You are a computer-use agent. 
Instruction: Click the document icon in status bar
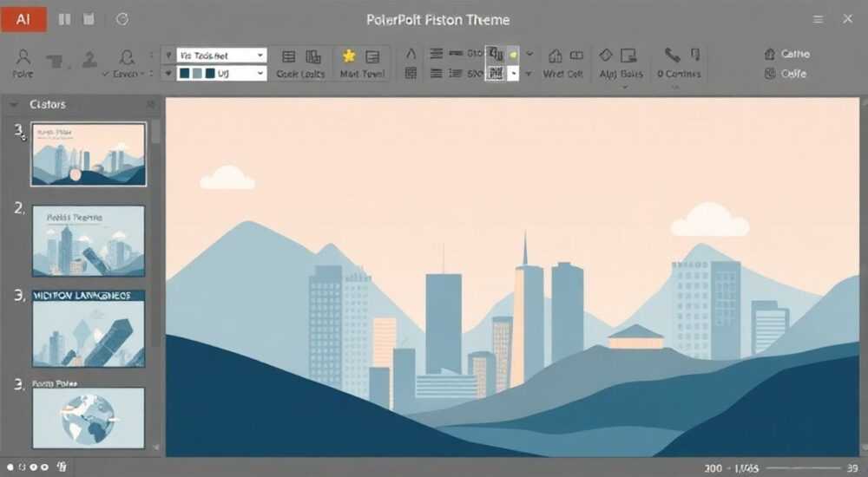coord(62,467)
